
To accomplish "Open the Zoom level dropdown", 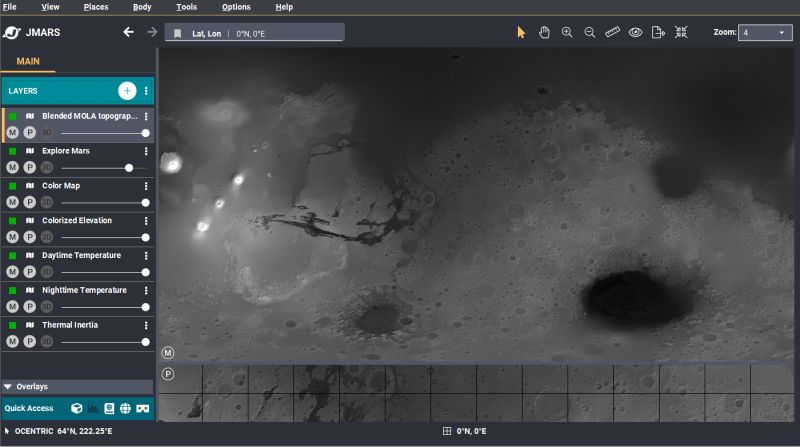I will (x=765, y=33).
